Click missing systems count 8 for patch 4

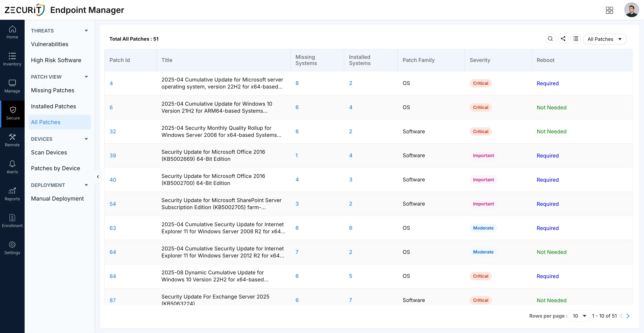click(297, 83)
